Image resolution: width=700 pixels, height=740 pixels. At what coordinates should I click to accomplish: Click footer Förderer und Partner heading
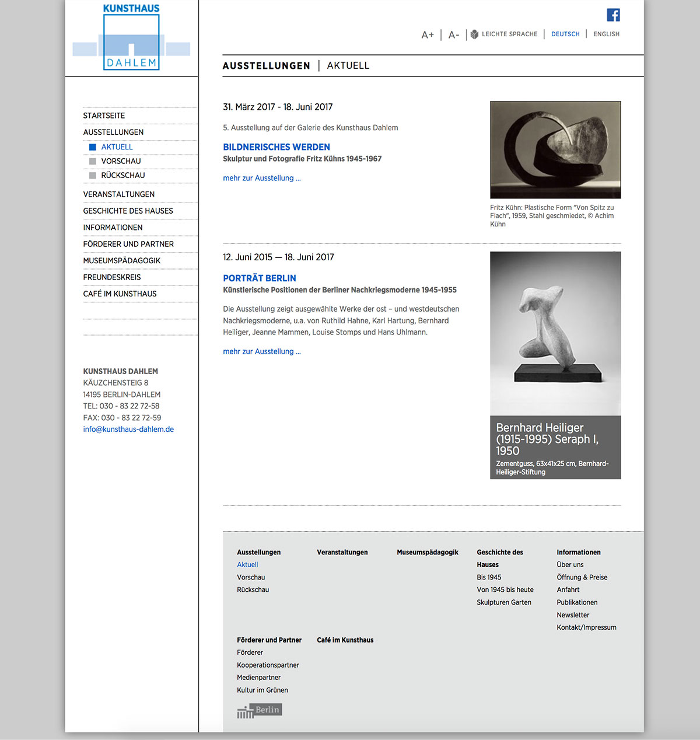point(269,640)
